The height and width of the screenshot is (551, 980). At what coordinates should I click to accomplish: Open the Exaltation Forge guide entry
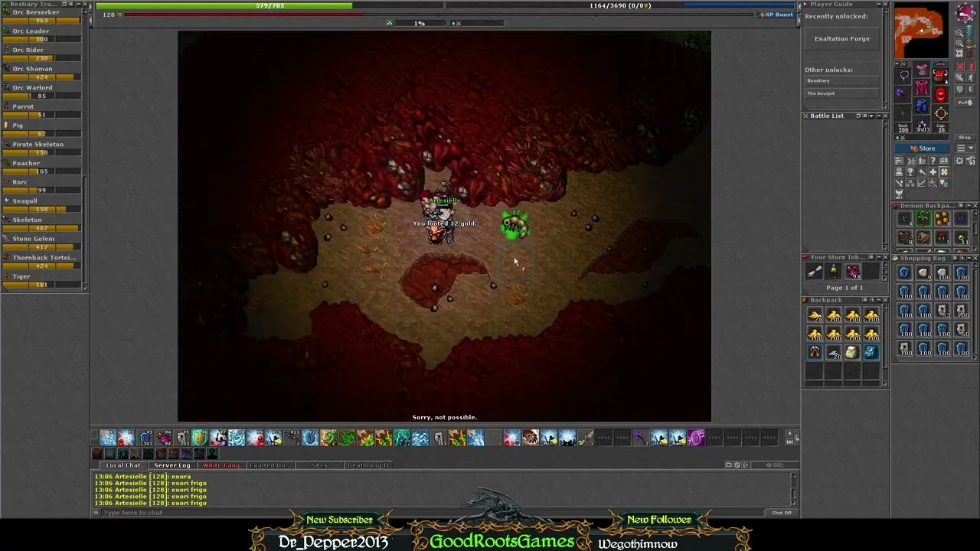(x=841, y=38)
